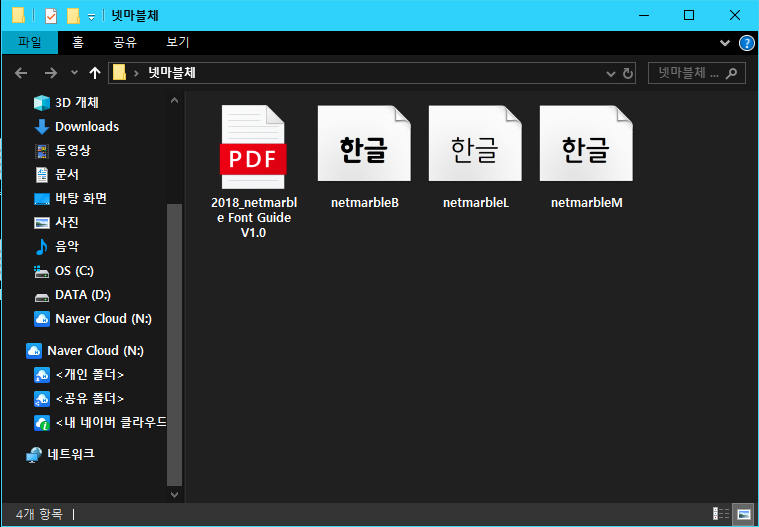Open 음악 folder in sidebar

click(67, 247)
